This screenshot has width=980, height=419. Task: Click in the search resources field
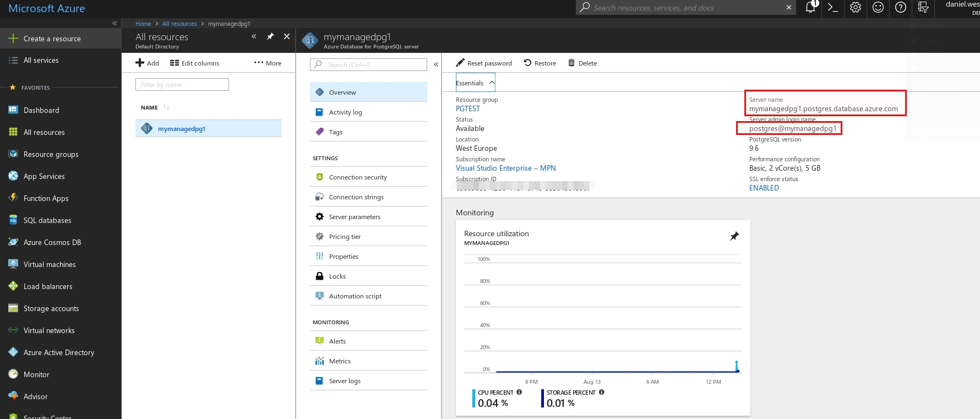685,8
